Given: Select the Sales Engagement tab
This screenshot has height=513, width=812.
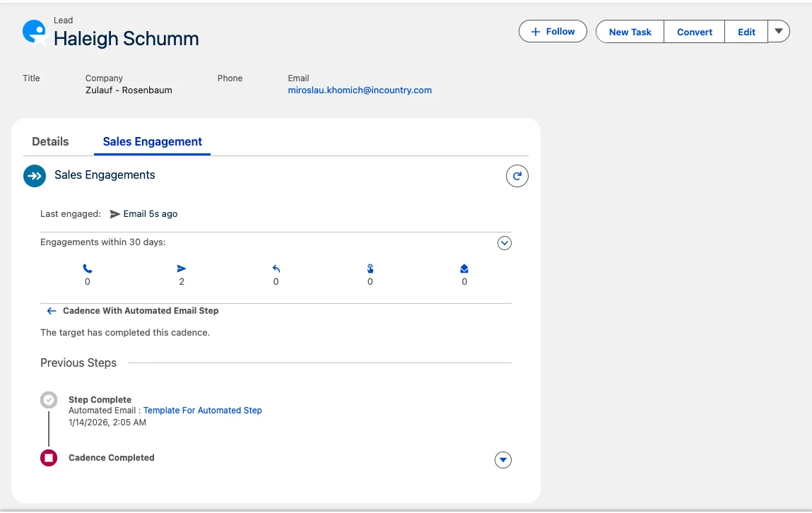Looking at the screenshot, I should 153,141.
